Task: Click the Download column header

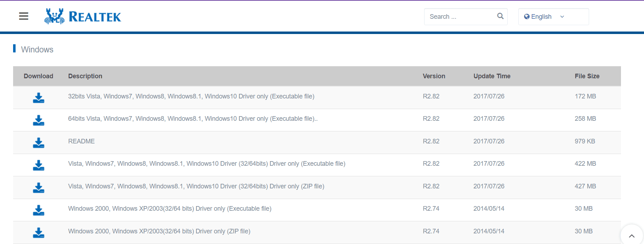Action: [x=38, y=76]
